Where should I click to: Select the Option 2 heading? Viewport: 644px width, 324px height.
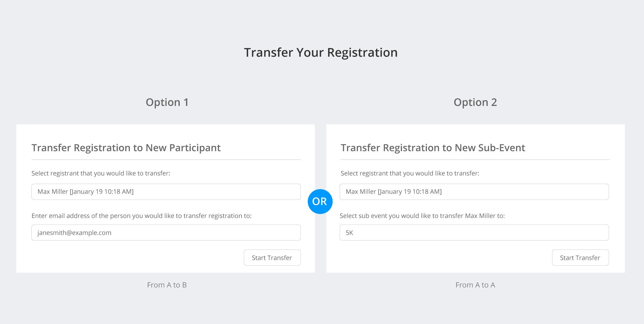point(475,102)
